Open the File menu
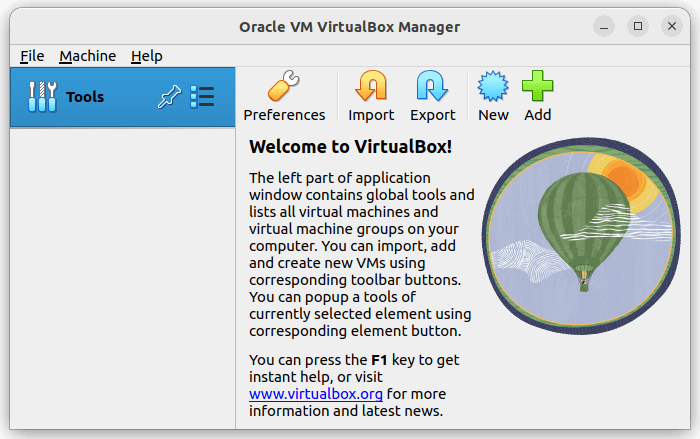The height and width of the screenshot is (439, 700). [x=32, y=56]
